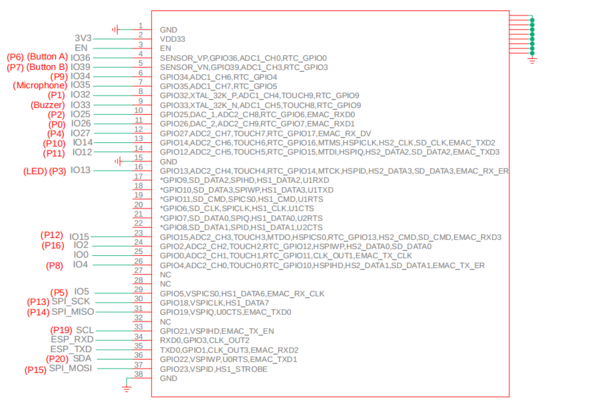The width and height of the screenshot is (600, 408).
Task: Click the *GPIO10,SD_DATA3 pin description
Action: tap(246, 190)
